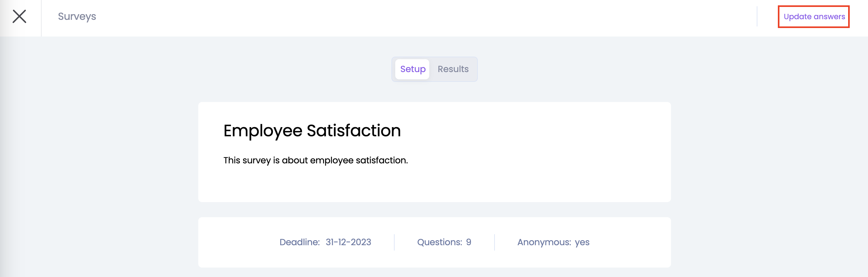Click the Surveys header label
The height and width of the screenshot is (277, 868).
77,16
